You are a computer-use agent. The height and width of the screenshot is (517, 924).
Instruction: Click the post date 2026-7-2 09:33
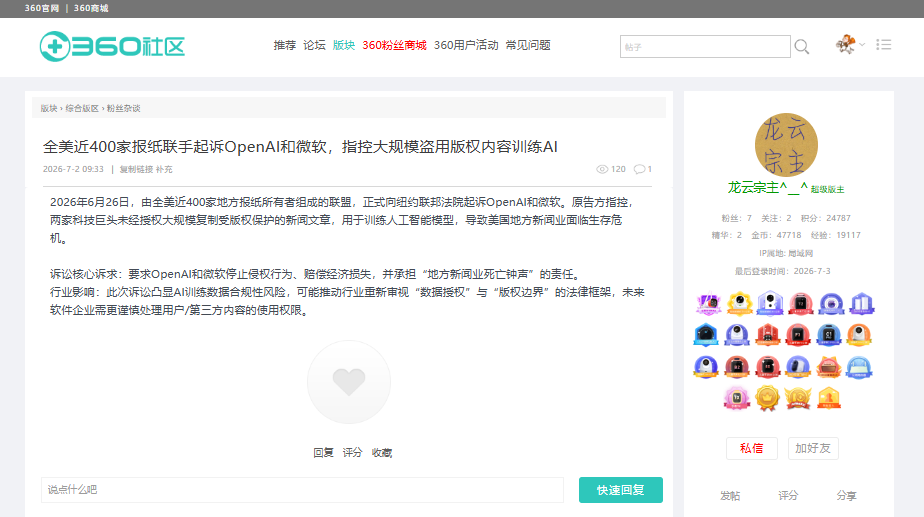click(73, 169)
